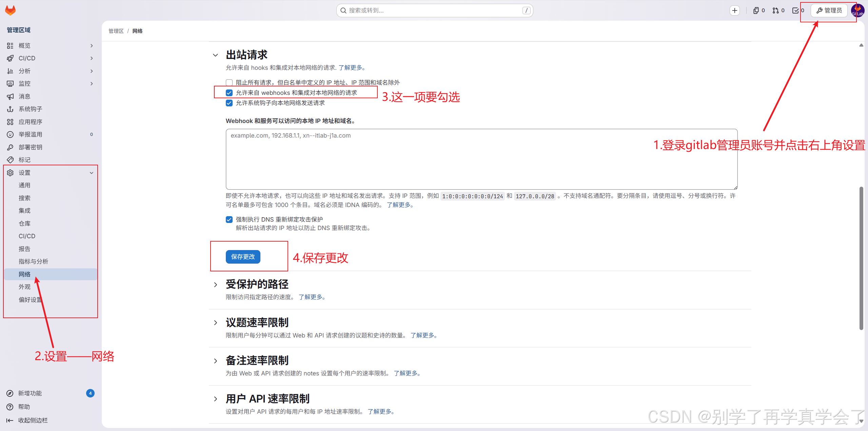Open 管理区 from the breadcrumb
Viewport: 868px width, 431px height.
click(116, 31)
